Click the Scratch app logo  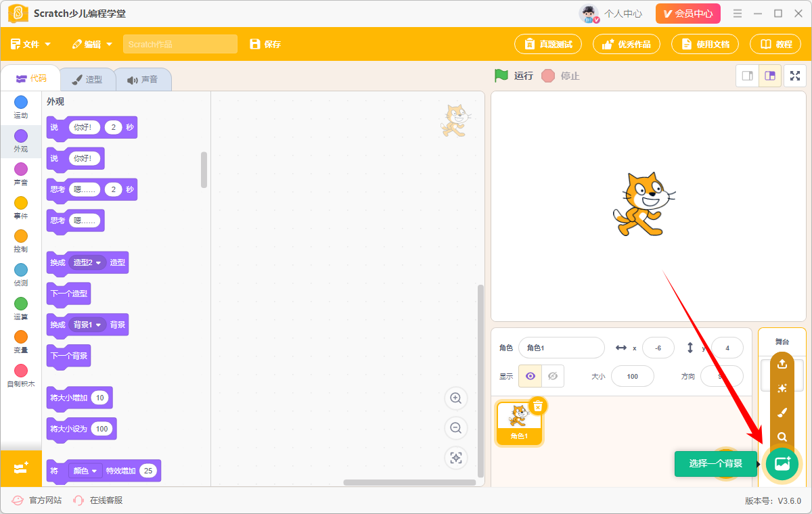point(17,14)
